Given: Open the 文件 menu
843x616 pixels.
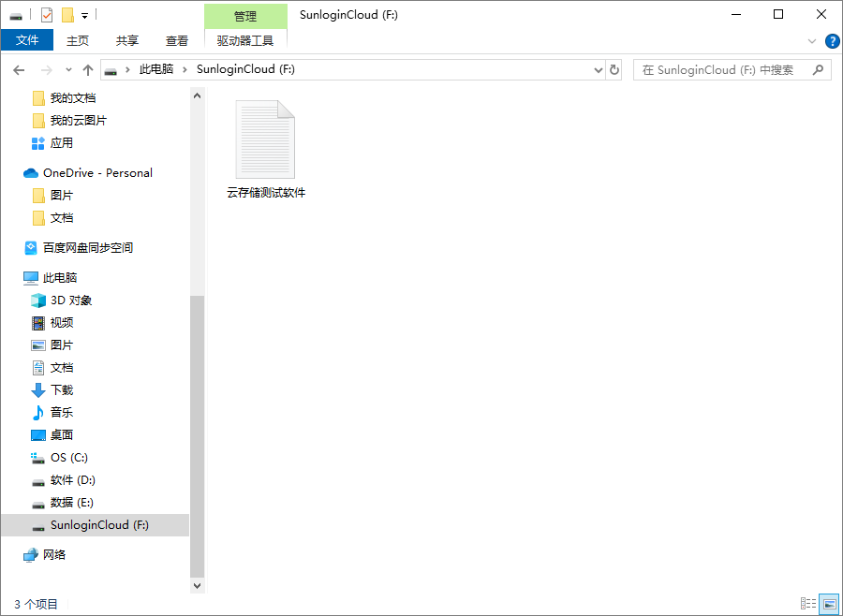Looking at the screenshot, I should 27,40.
